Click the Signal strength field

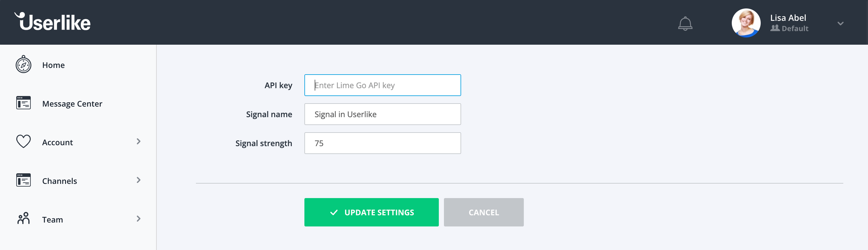click(382, 143)
